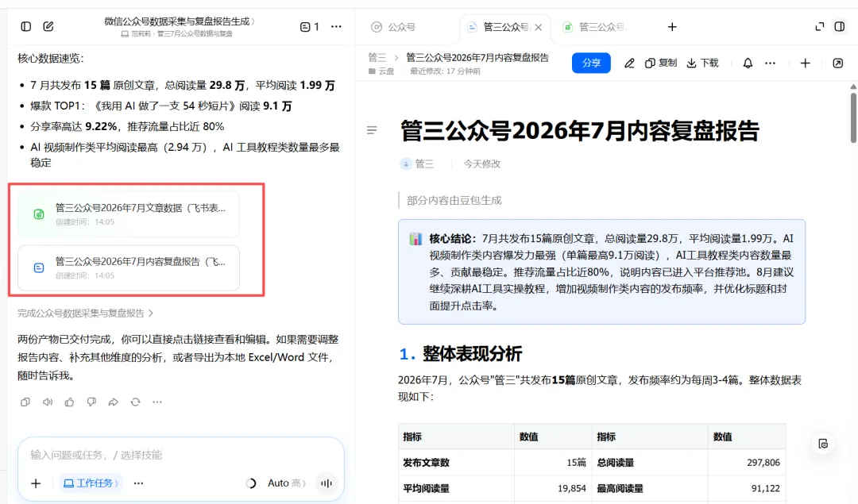Click the plus icon in document toolbar
This screenshot has height=504, width=858.
[805, 63]
